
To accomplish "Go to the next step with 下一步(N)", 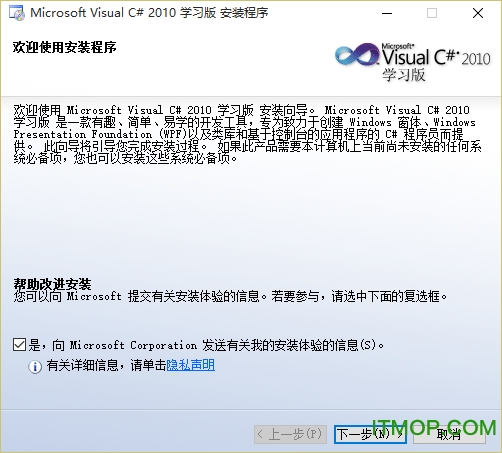I will pos(370,434).
